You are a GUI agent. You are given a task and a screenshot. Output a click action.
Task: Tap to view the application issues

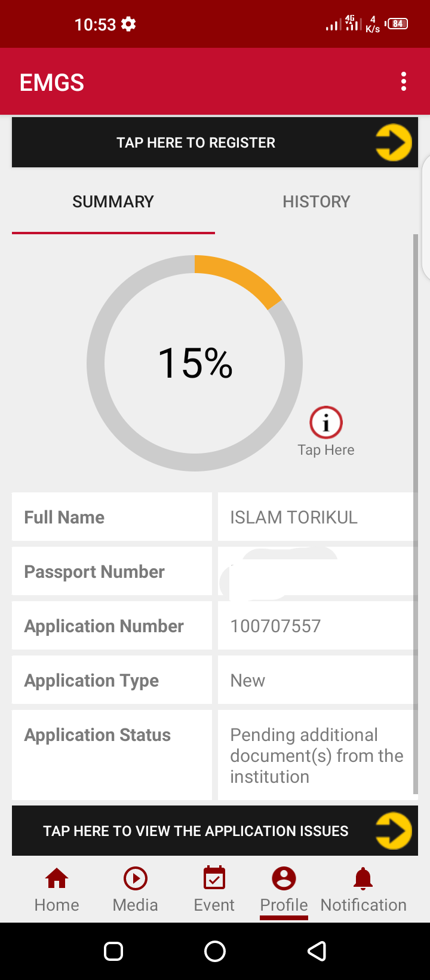pos(196,831)
